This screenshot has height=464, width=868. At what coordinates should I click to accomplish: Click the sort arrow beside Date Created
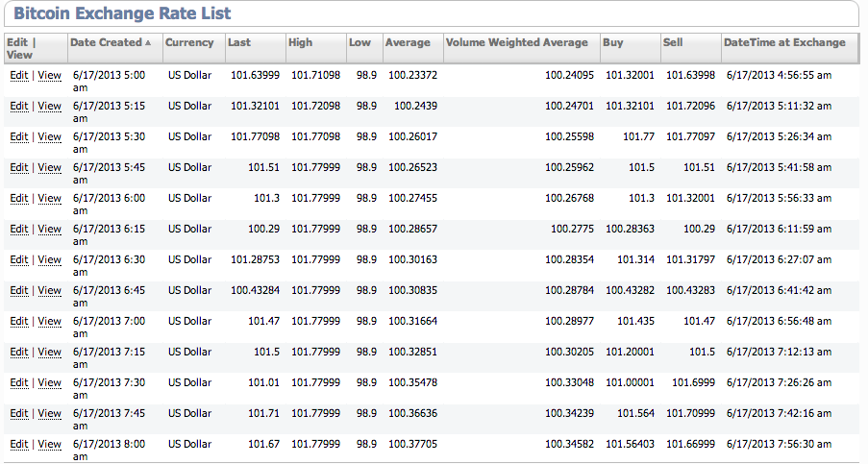[148, 43]
